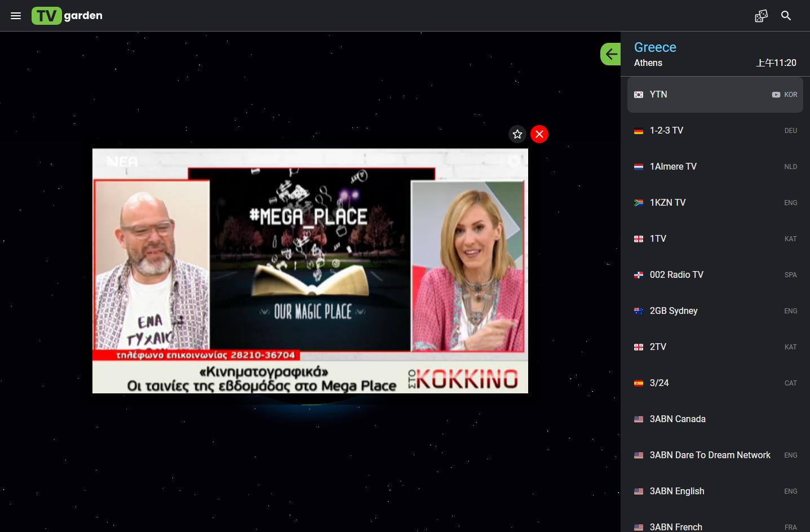810x532 pixels.
Task: Click the Georgia flag beside 2TV
Action: click(x=639, y=347)
